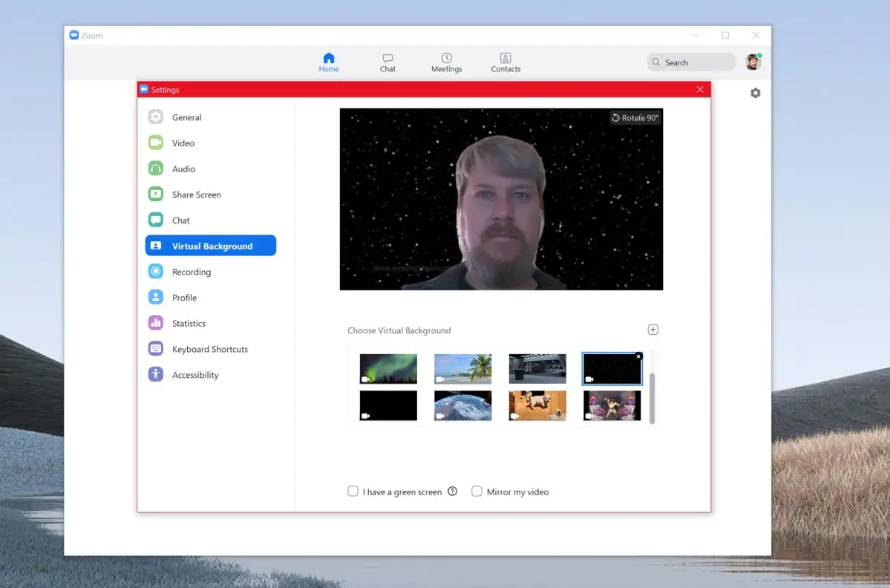Open the Meetings clock icon
Image resolution: width=890 pixels, height=588 pixels.
(446, 59)
